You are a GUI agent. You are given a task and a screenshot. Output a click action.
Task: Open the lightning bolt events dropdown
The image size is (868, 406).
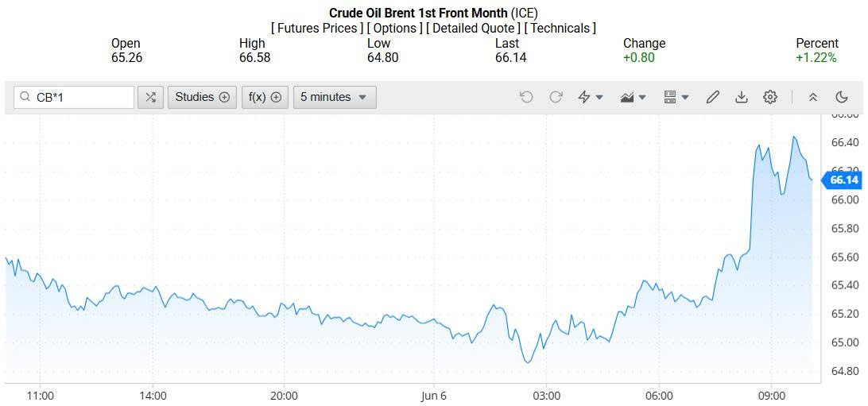[591, 97]
